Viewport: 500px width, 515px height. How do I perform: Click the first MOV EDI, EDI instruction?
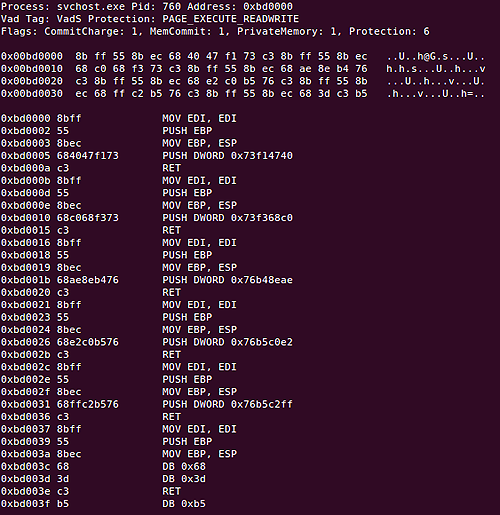[199, 118]
